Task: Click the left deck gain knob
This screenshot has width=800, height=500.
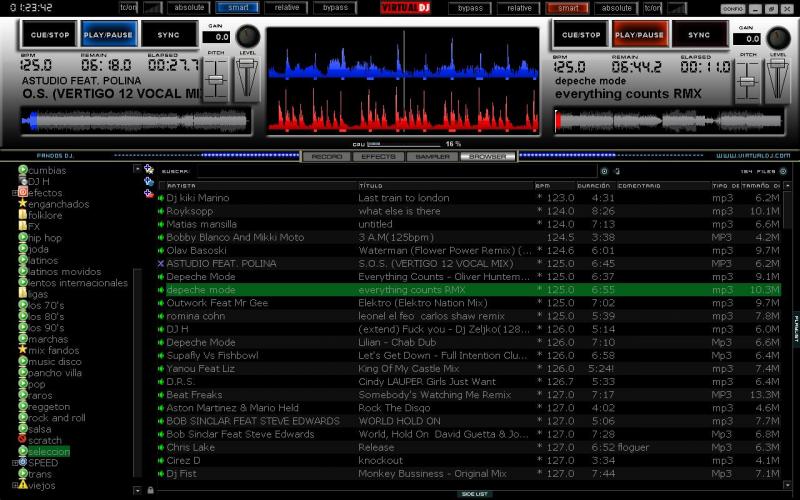Action: coord(248,36)
